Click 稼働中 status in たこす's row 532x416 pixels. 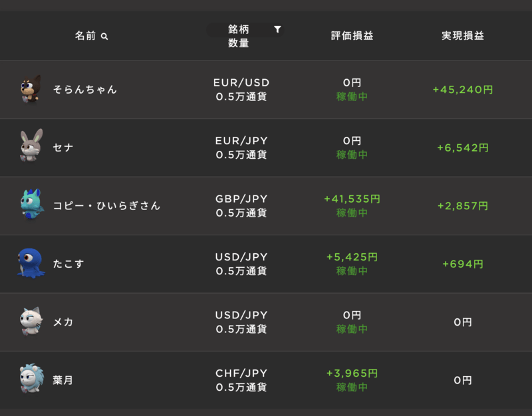(352, 271)
